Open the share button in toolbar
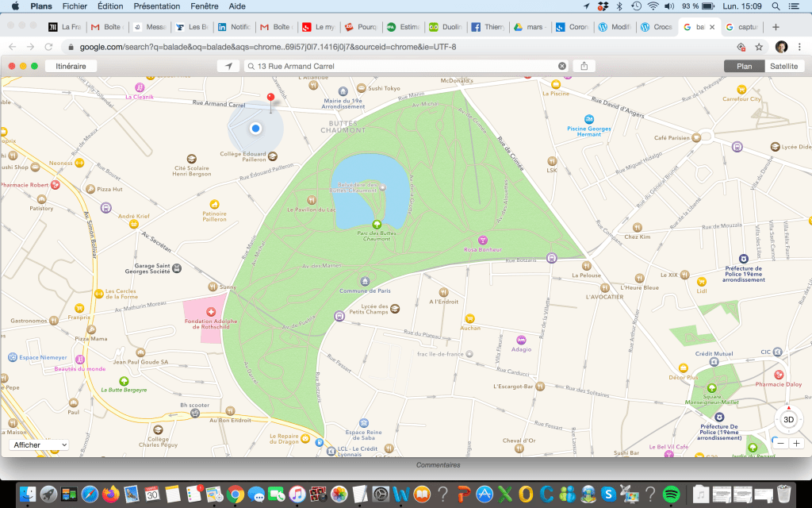The image size is (812, 508). [x=584, y=66]
